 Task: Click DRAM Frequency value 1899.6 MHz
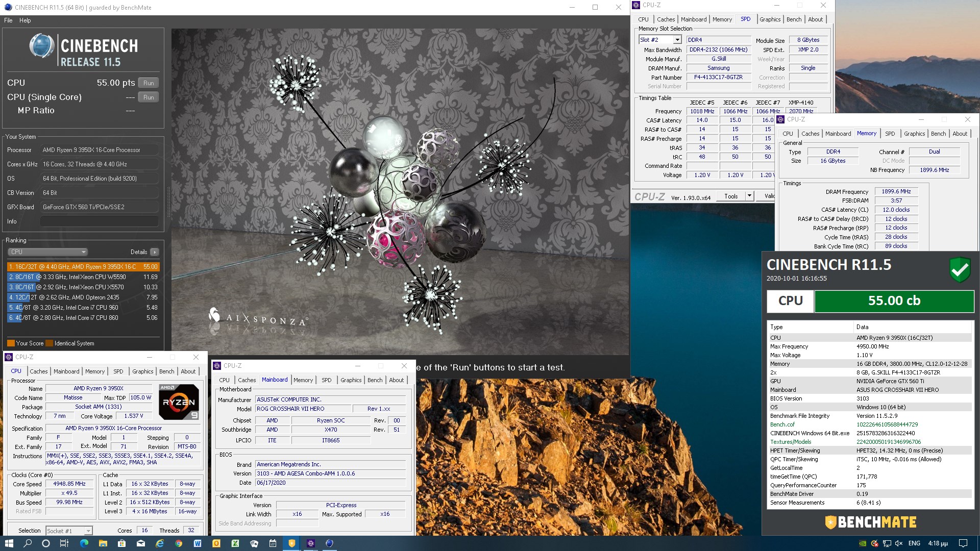(x=896, y=191)
